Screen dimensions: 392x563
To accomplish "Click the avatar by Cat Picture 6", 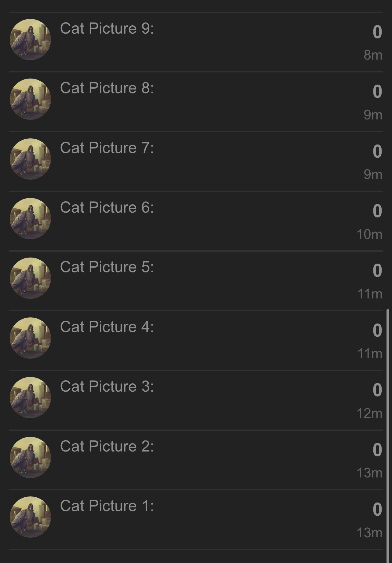I will [30, 219].
